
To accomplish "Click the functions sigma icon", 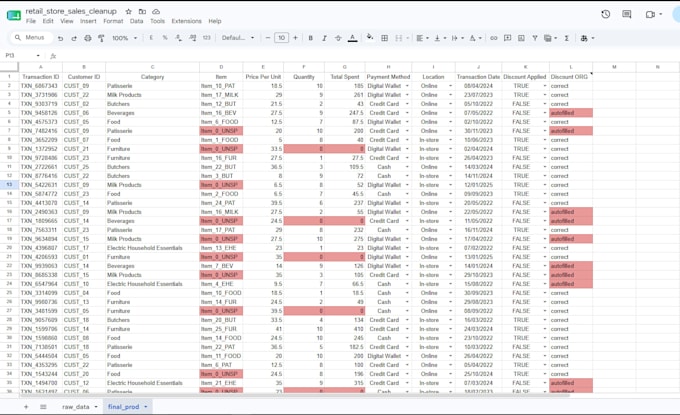I will [566, 38].
